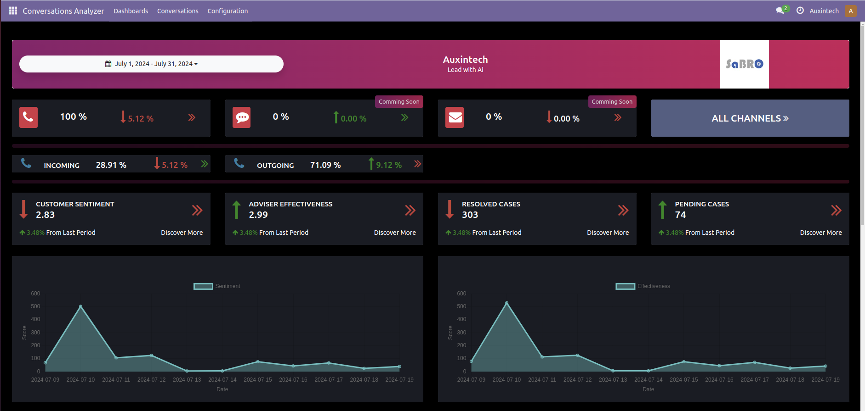
Task: Open Incoming calls double-chevron
Action: coord(204,164)
